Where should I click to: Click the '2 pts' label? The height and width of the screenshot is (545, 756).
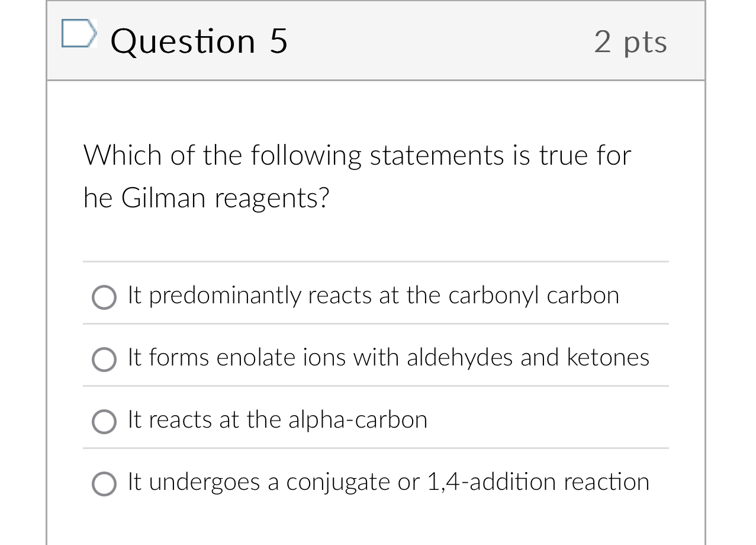630,41
